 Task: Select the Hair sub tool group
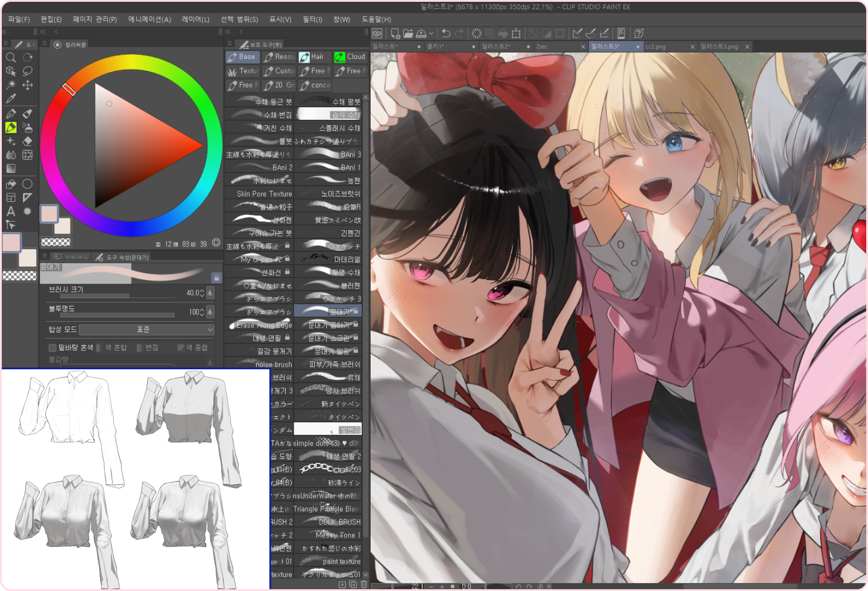[x=314, y=57]
